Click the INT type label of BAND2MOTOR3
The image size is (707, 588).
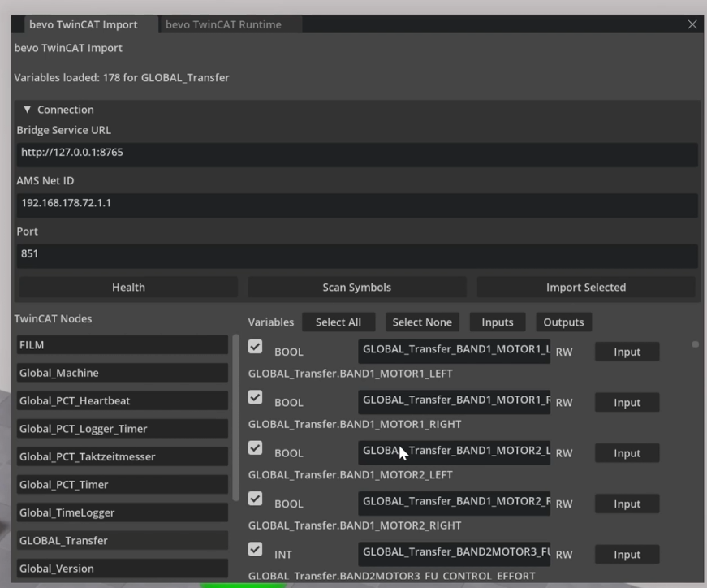[x=283, y=555]
